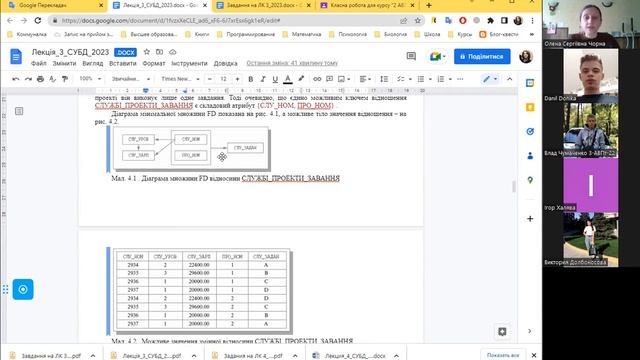Open the Google Meet call dropdown
Screen dimensions: 640x360
tap(437, 56)
